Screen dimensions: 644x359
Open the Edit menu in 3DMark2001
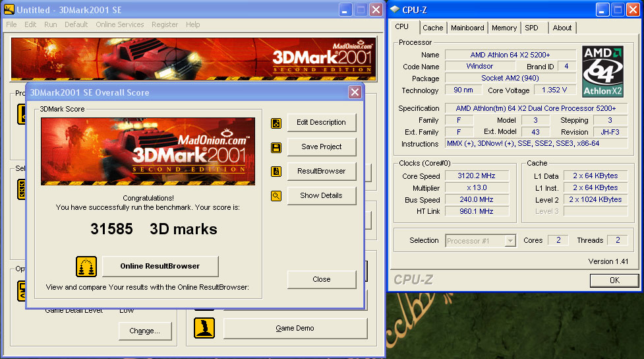30,24
